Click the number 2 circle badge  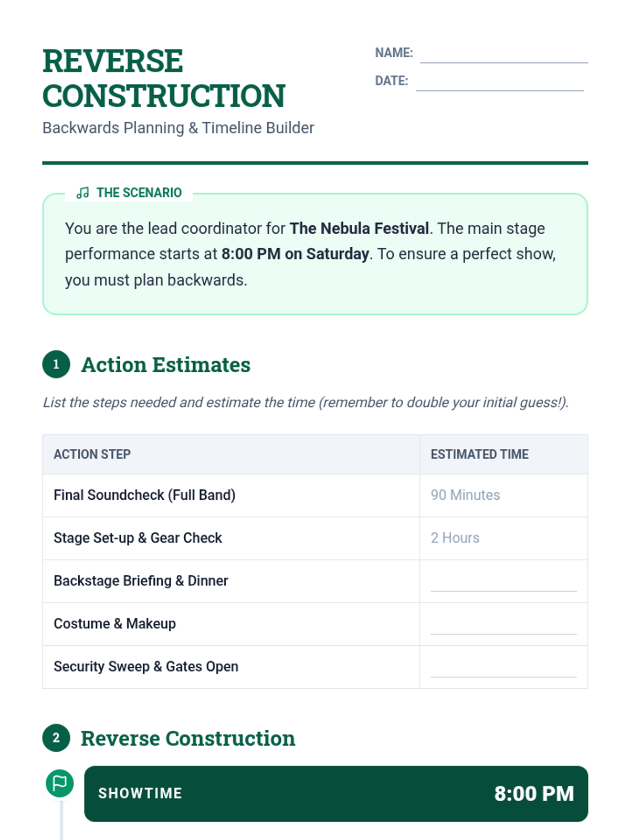[56, 738]
